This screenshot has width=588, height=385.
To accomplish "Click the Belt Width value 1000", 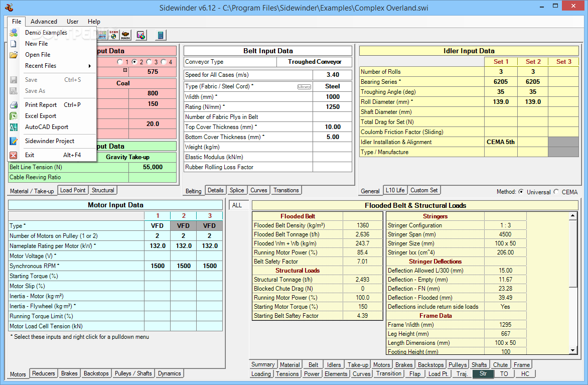I will pyautogui.click(x=333, y=96).
